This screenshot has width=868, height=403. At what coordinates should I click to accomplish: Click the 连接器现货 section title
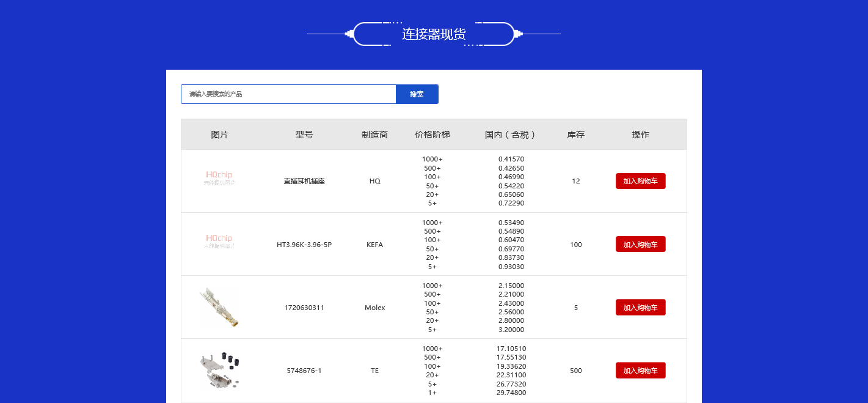point(434,34)
